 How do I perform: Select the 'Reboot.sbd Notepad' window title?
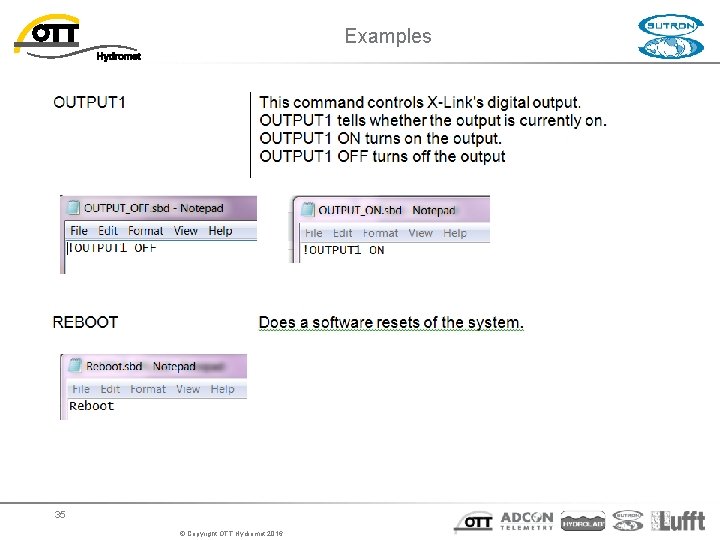click(141, 366)
